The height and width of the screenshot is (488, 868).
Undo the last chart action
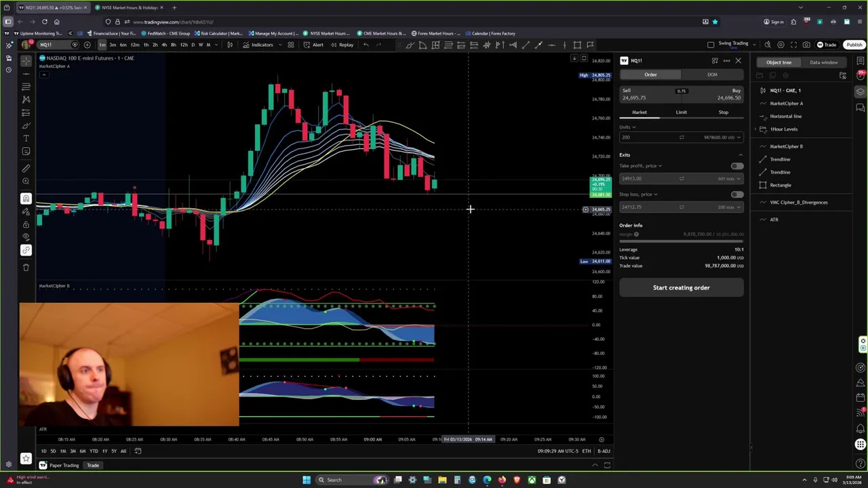(x=366, y=45)
